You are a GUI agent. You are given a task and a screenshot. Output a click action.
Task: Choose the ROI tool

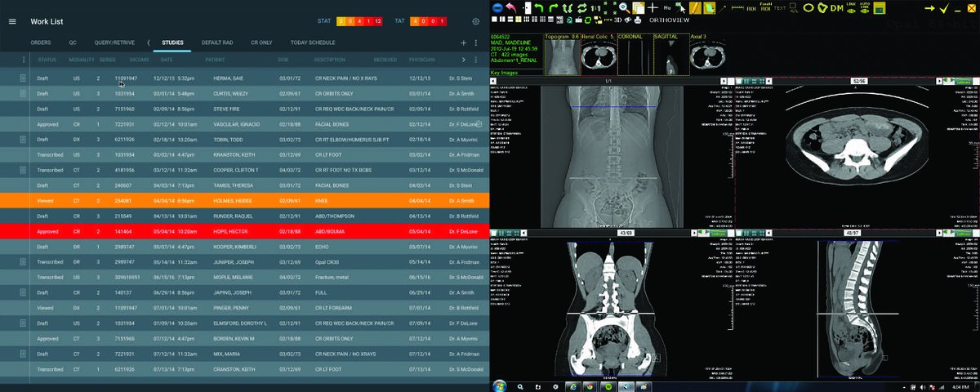tap(751, 9)
